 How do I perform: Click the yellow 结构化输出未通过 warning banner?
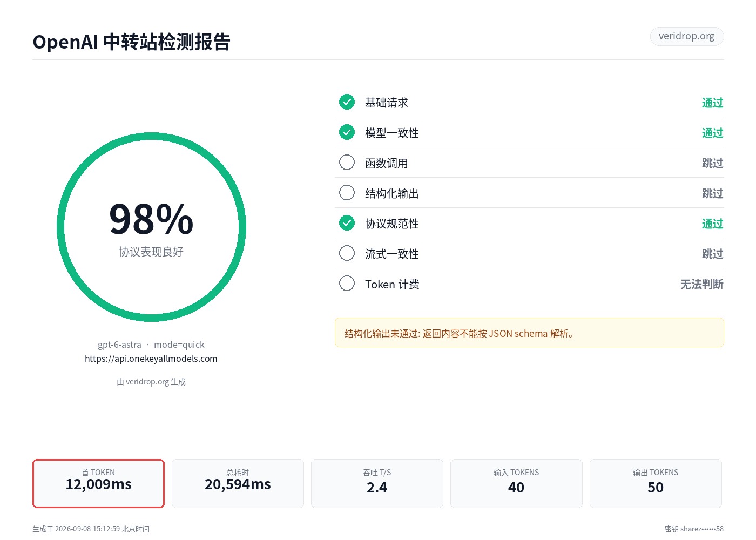[x=529, y=333]
